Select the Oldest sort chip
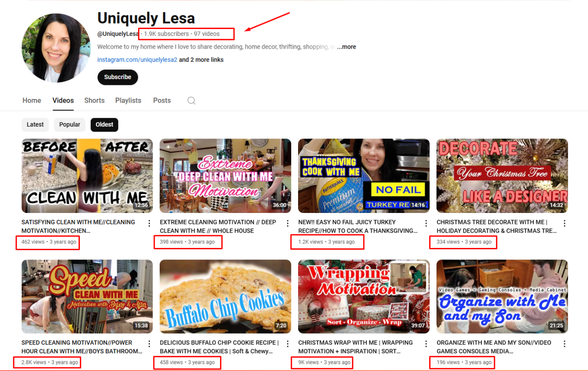The height and width of the screenshot is (371, 588). click(104, 124)
